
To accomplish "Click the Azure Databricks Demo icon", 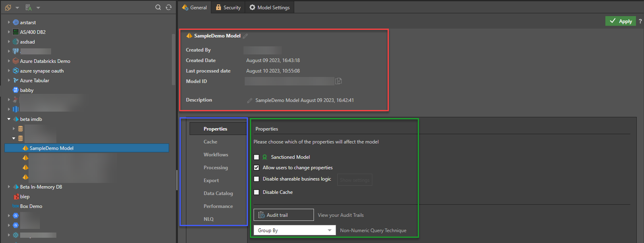I will point(16,61).
